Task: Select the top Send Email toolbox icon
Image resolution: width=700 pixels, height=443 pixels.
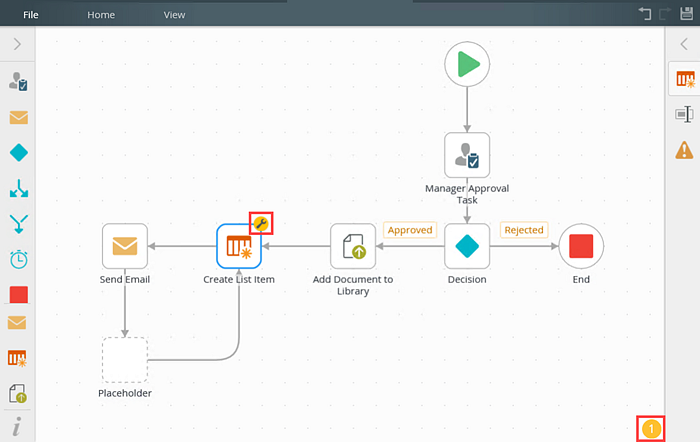Action: 18,117
